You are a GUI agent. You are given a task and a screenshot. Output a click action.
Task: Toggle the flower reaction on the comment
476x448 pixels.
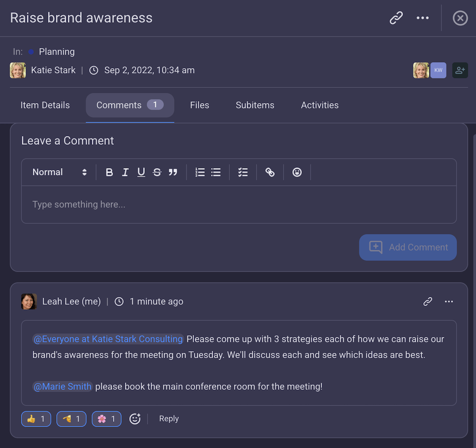click(106, 419)
